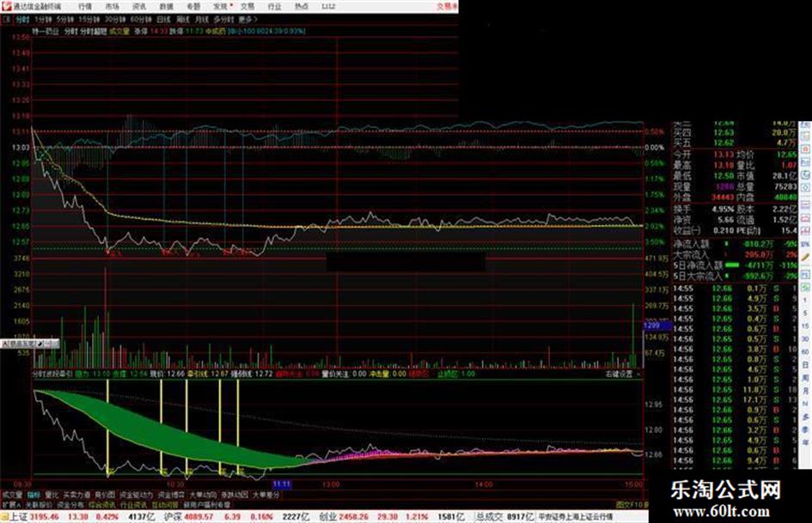This screenshot has width=812, height=523.
Task: Click the 买四 quote row
Action: click(736, 132)
